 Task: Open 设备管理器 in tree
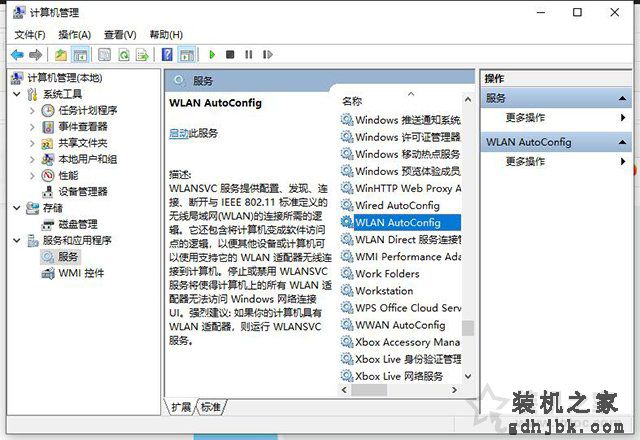(83, 191)
